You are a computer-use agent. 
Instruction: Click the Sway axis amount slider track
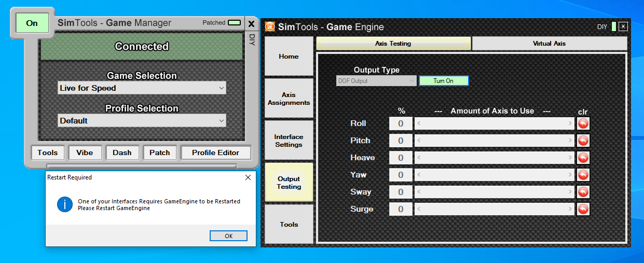495,192
